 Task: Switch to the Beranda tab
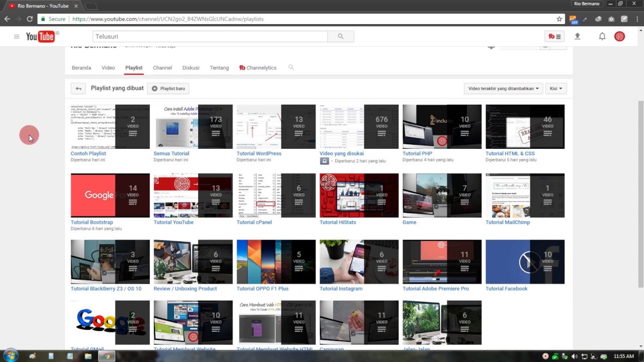pyautogui.click(x=82, y=67)
